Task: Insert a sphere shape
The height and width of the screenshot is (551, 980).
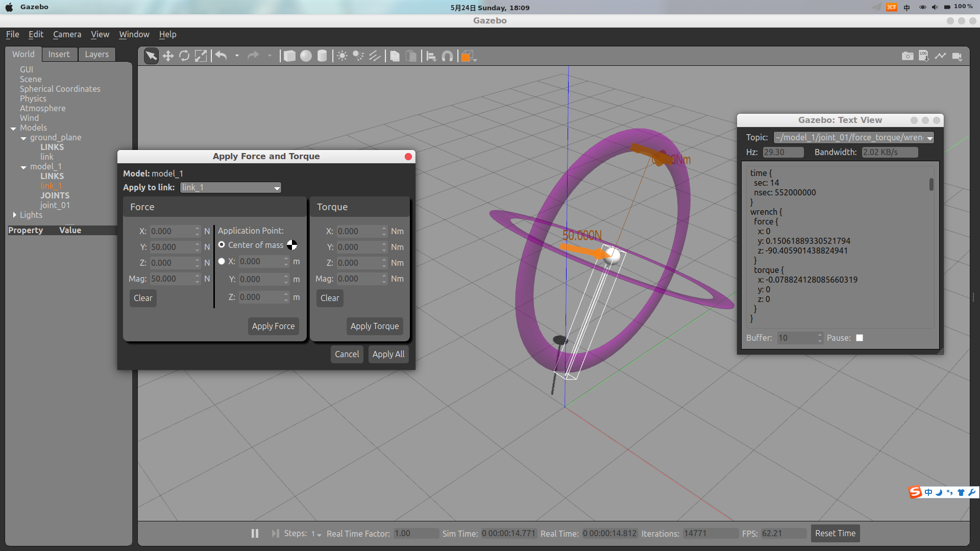Action: [x=306, y=56]
